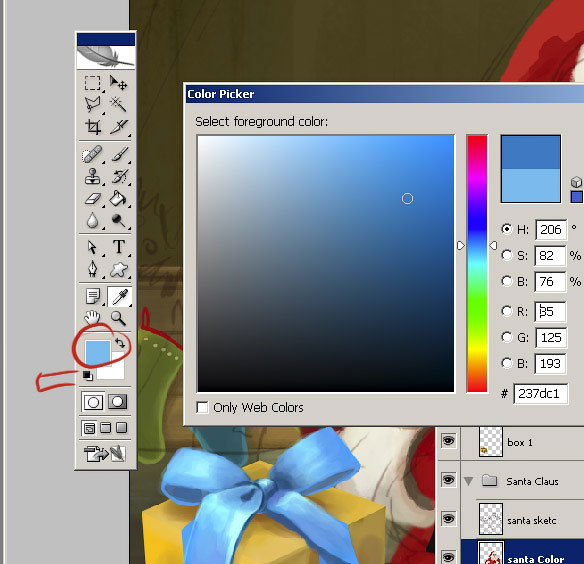Select the blue B radio button
Screen dimensions: 584x564
pos(507,363)
